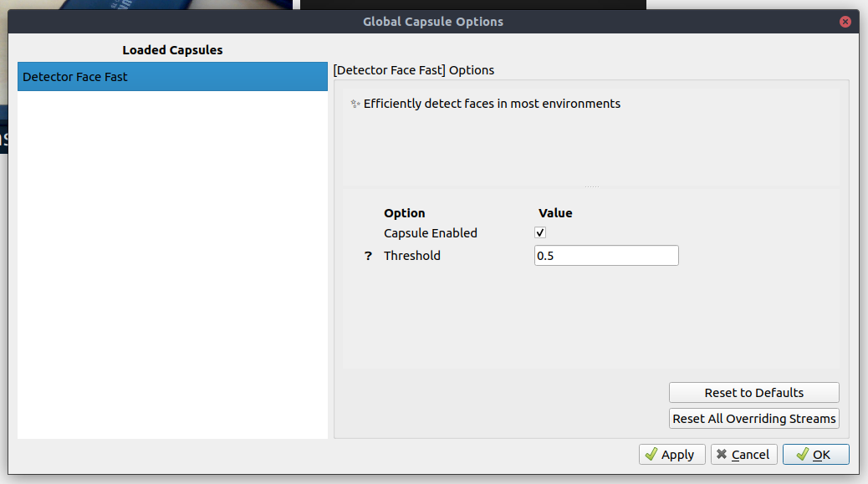Click the Value column header

pyautogui.click(x=555, y=213)
